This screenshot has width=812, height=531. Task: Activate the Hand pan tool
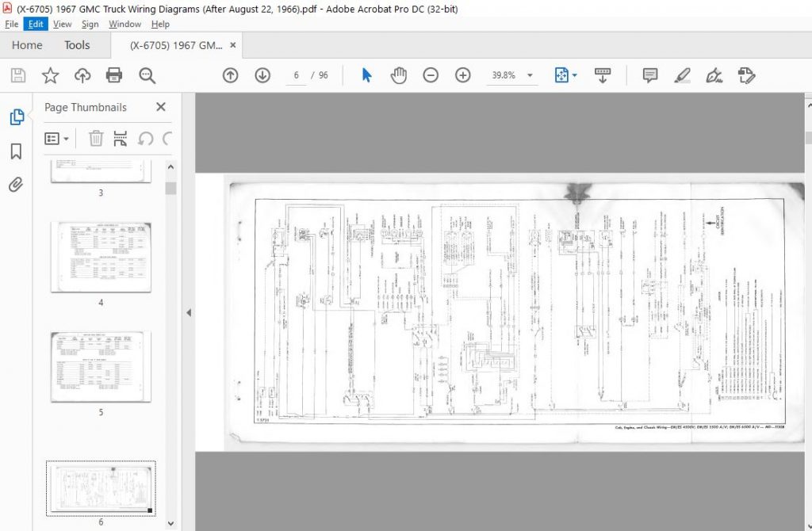(x=399, y=75)
